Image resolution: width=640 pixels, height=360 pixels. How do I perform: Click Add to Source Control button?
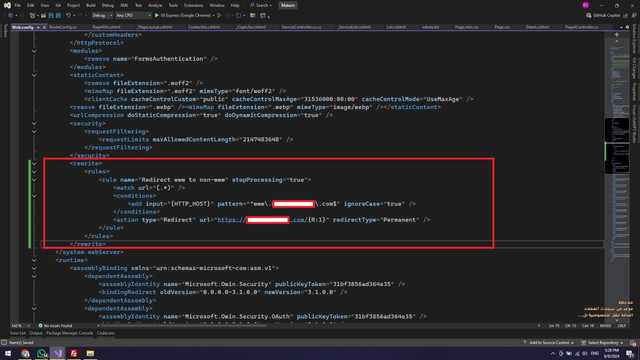coord(548,343)
